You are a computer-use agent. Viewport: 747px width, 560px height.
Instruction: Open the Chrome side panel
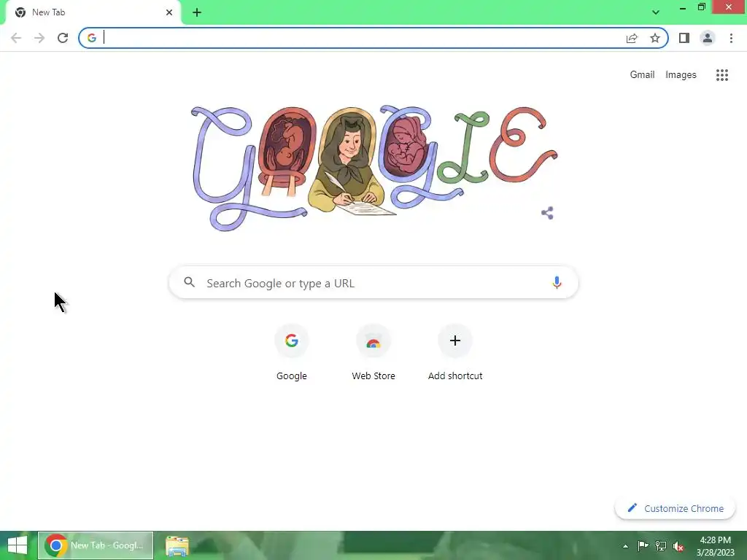(684, 38)
